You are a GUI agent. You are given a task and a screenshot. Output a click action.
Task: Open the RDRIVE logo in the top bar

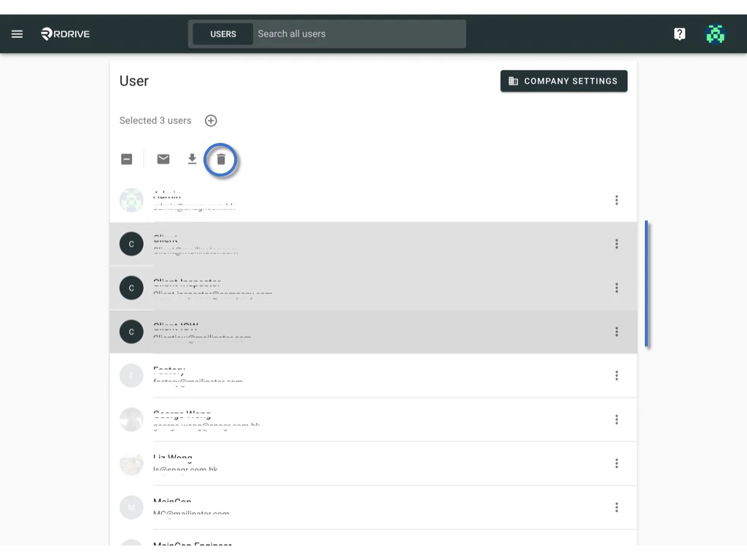pyautogui.click(x=65, y=34)
